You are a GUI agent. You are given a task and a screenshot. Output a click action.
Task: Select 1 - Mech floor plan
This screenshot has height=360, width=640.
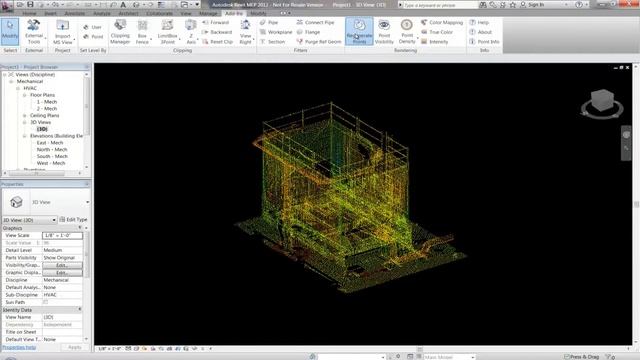coord(47,102)
